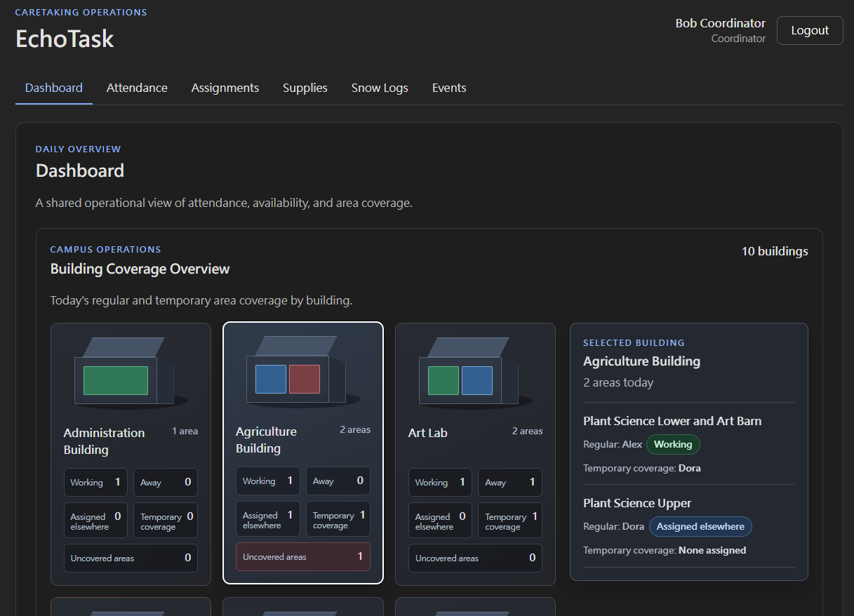Click the green Working status badge for Alex
This screenshot has width=854, height=616.
673,444
